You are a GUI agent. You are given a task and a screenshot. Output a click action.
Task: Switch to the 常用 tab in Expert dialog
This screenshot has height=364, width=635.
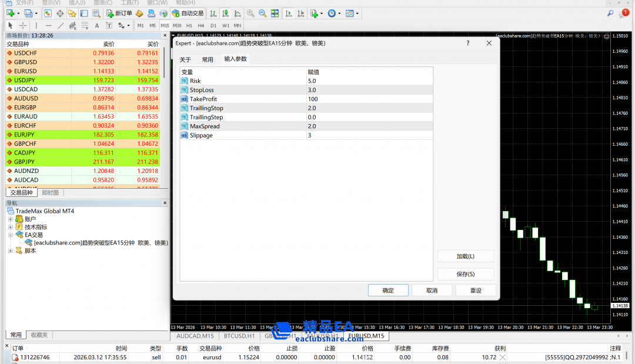[x=208, y=59]
